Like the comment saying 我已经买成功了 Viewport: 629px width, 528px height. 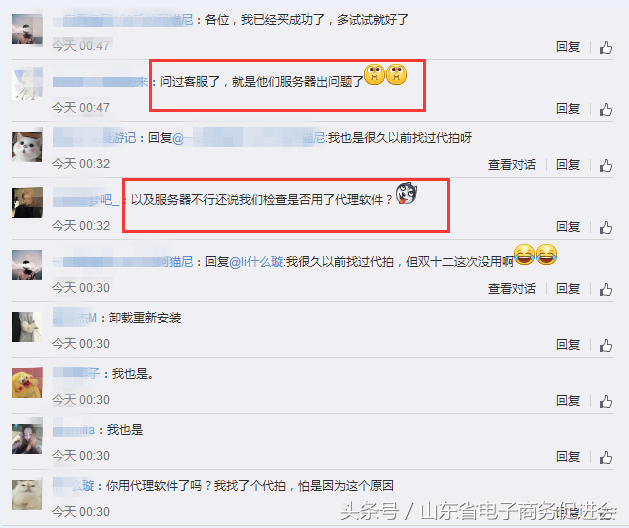click(x=606, y=47)
